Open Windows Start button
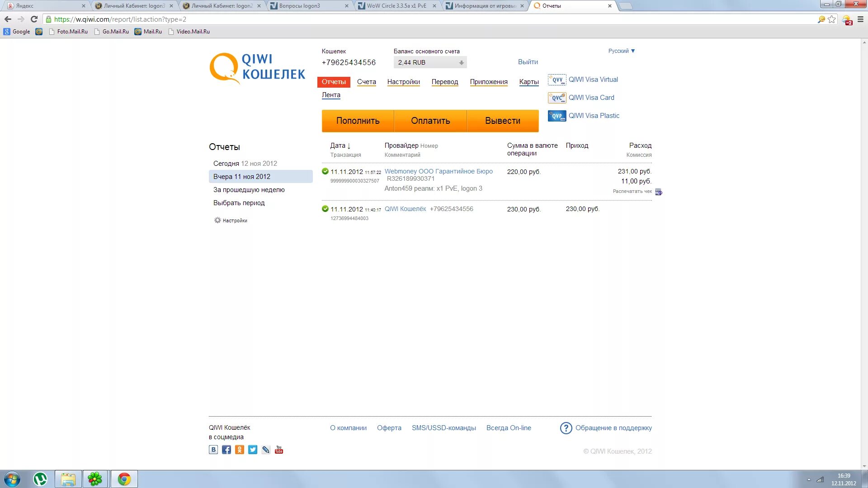 tap(12, 479)
